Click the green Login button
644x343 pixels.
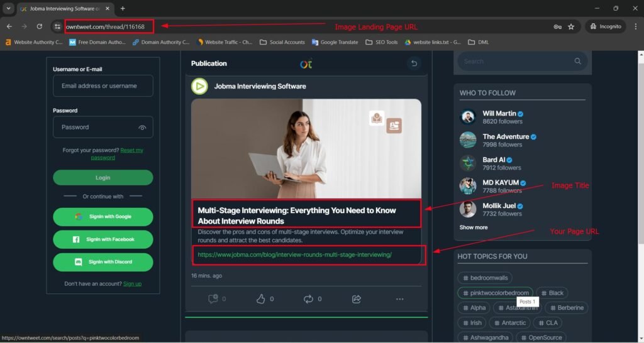pyautogui.click(x=103, y=178)
